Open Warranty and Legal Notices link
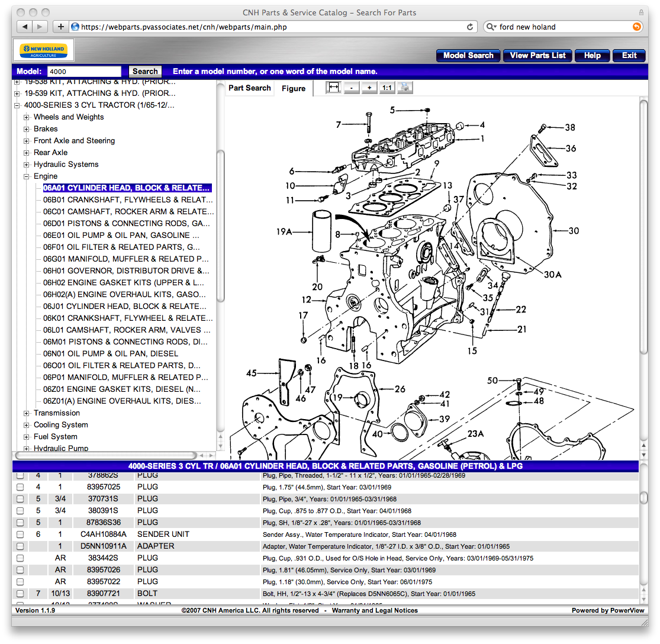This screenshot has width=660, height=644. pyautogui.click(x=374, y=610)
